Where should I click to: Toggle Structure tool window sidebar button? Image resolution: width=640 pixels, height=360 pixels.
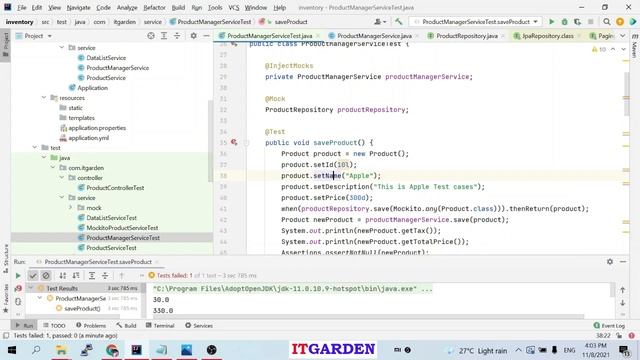coord(5,259)
